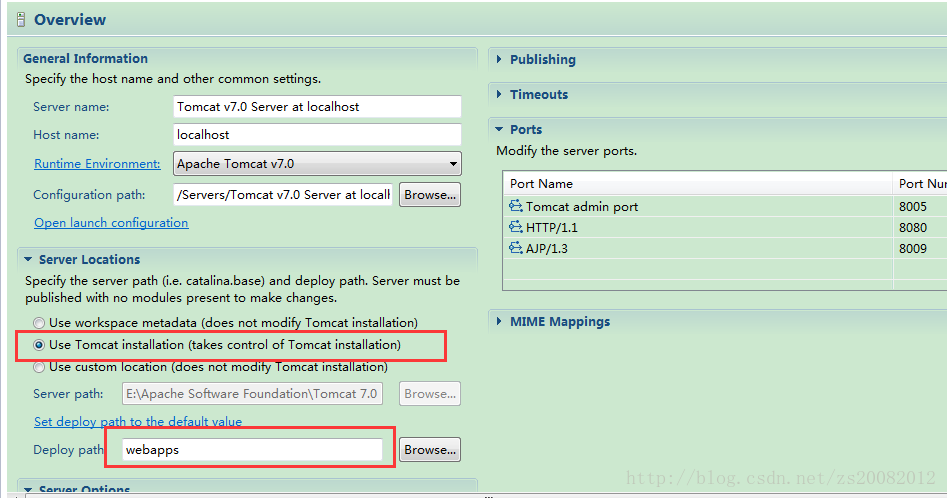Click Open launch configuration link
The image size is (947, 498).
tap(111, 223)
